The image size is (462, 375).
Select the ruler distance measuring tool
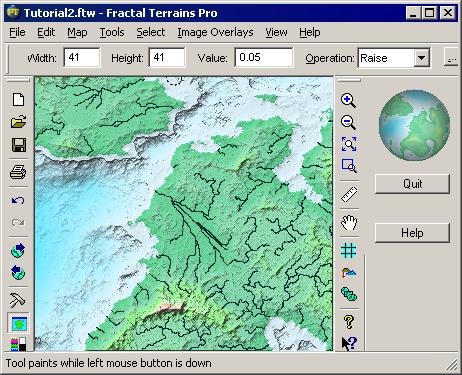point(349,194)
